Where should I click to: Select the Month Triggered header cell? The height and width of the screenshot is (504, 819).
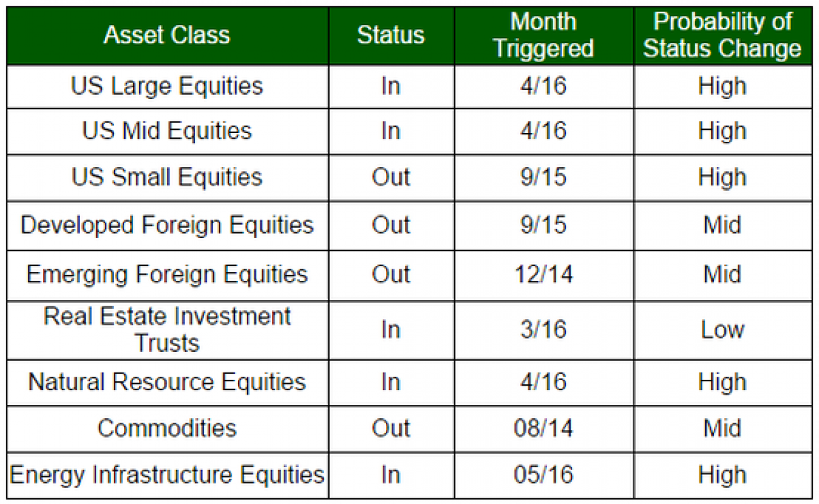pos(544,35)
